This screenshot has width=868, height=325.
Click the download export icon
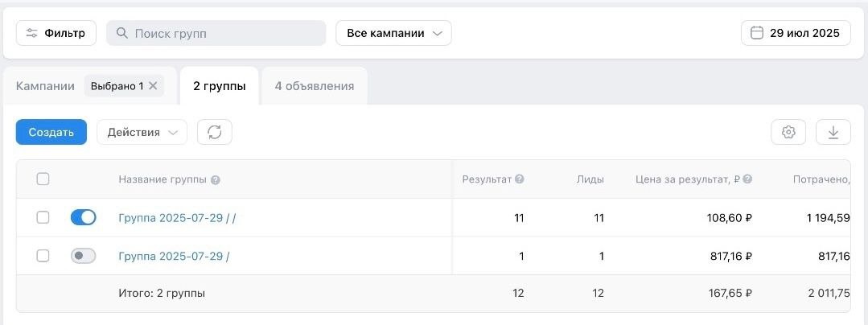pyautogui.click(x=833, y=133)
